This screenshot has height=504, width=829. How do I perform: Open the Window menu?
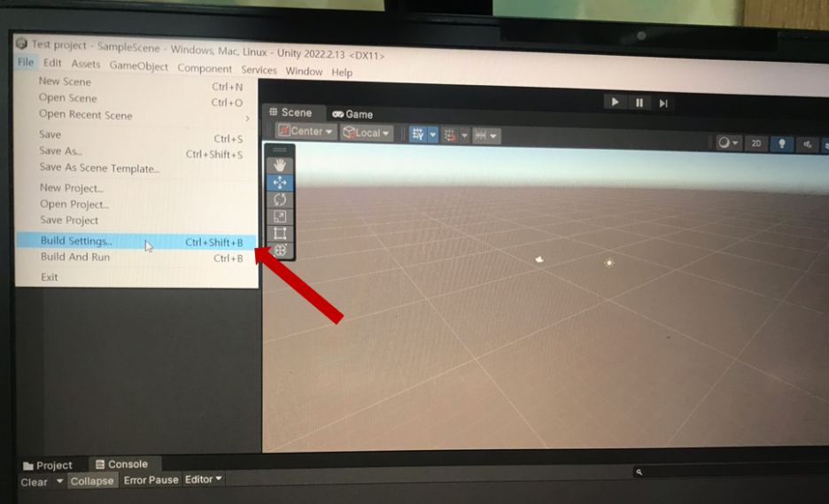point(304,72)
